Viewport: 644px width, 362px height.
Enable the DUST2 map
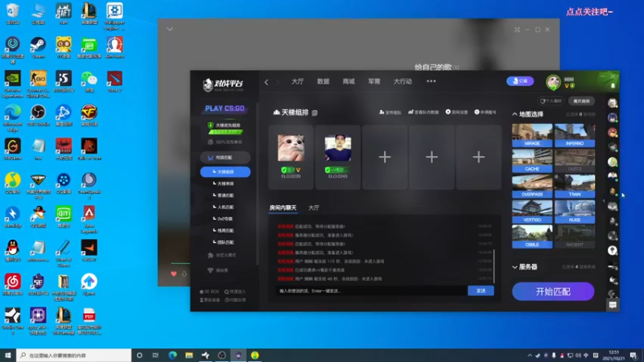tap(575, 161)
